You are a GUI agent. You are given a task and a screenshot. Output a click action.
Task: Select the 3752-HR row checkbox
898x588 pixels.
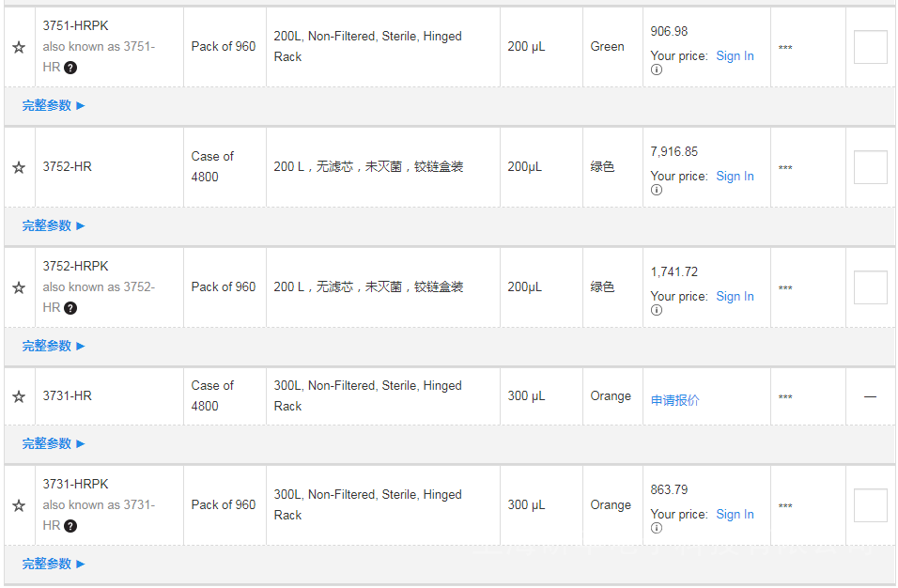(870, 167)
